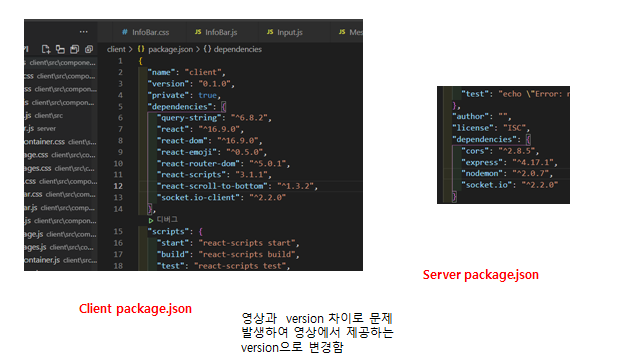The height and width of the screenshot is (360, 640).
Task: Click line number 5 in the gutter
Action: coord(120,107)
